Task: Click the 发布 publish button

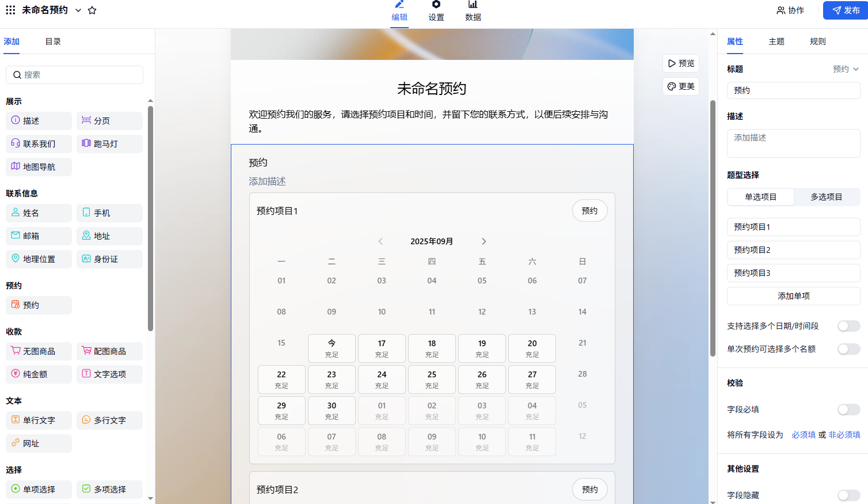Action: (846, 10)
